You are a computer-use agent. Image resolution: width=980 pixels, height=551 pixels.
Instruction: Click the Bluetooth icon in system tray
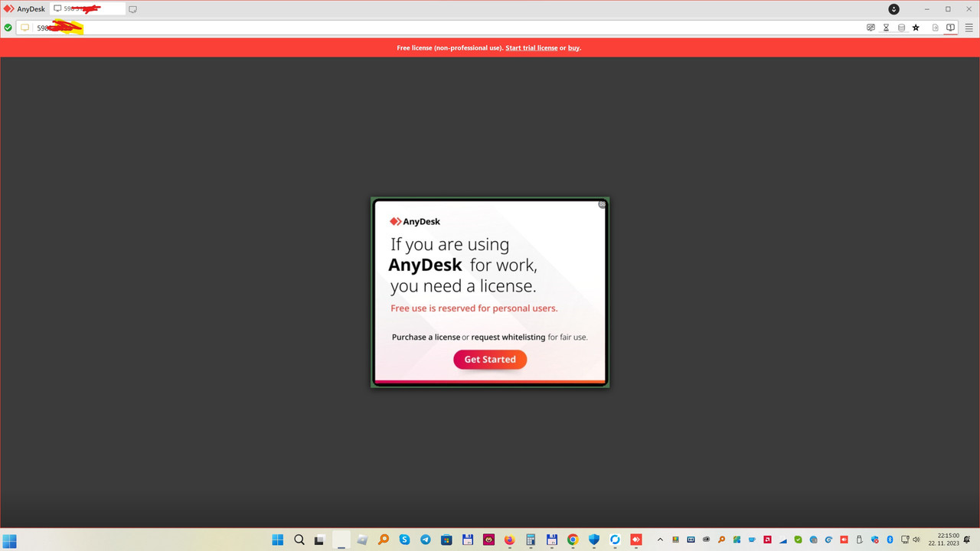point(890,540)
